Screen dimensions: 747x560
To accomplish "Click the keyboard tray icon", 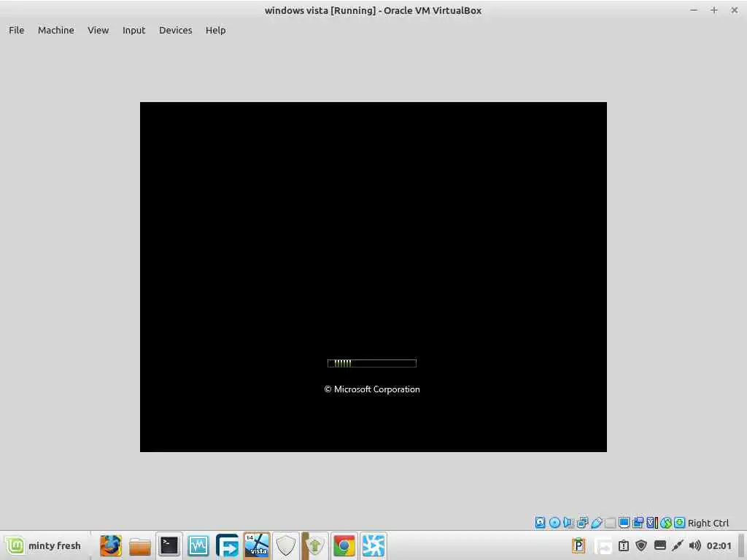I will click(659, 545).
